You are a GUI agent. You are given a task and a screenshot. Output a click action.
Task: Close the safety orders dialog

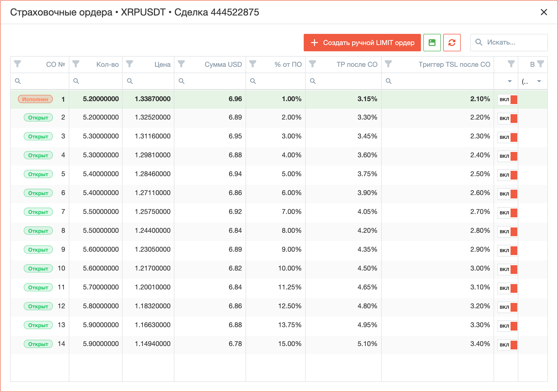coord(544,12)
